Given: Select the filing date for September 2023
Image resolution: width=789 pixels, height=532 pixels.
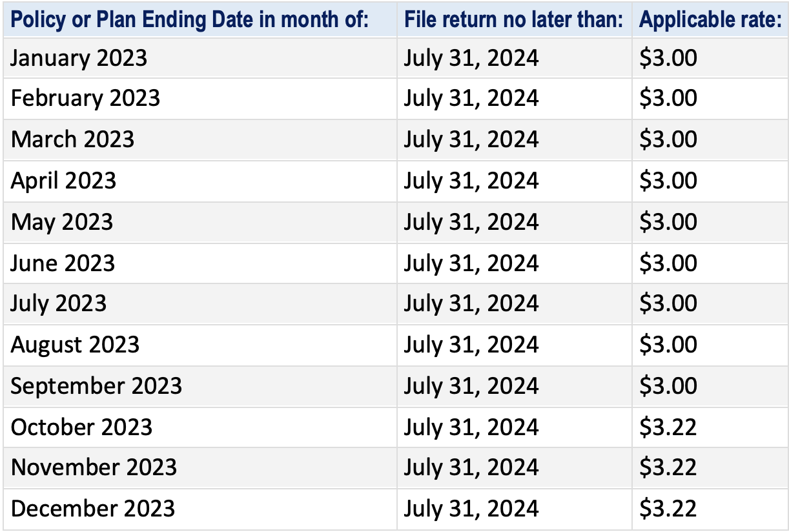Looking at the screenshot, I should click(x=471, y=385).
